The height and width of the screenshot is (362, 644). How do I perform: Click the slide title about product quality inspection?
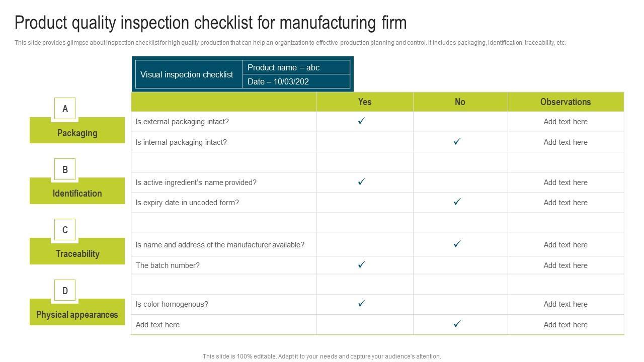click(210, 23)
